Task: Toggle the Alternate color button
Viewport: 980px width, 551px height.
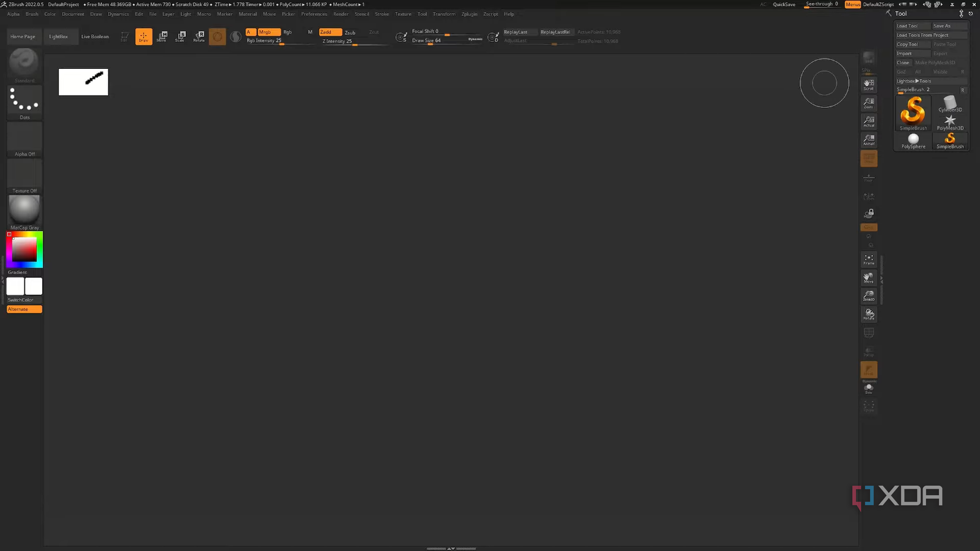Action: tap(24, 309)
